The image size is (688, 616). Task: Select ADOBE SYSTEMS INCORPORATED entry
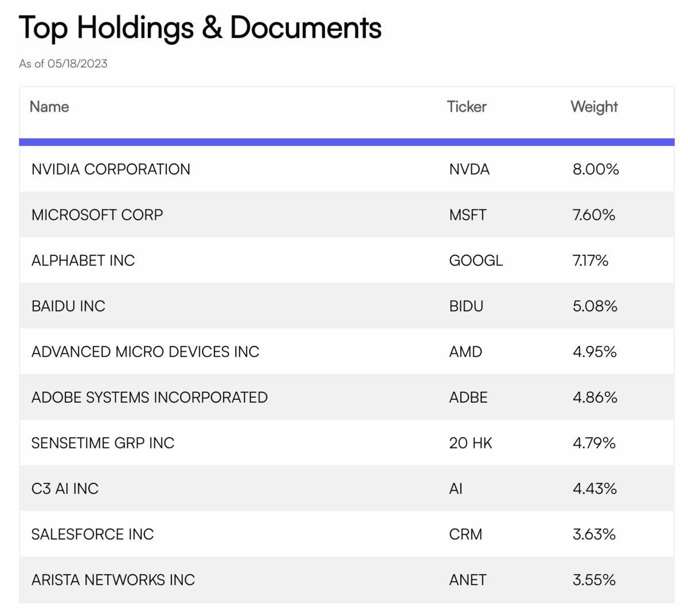(x=149, y=397)
